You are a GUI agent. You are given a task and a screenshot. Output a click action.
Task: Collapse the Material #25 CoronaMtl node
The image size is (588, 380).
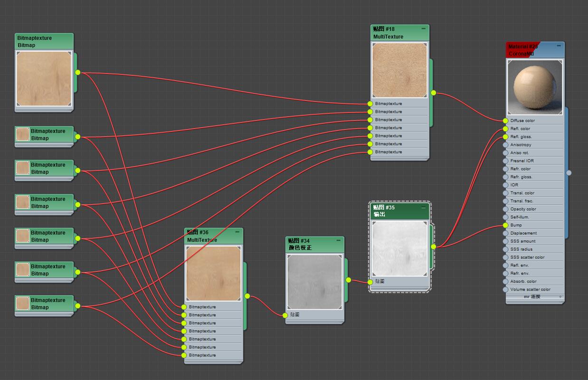[559, 46]
